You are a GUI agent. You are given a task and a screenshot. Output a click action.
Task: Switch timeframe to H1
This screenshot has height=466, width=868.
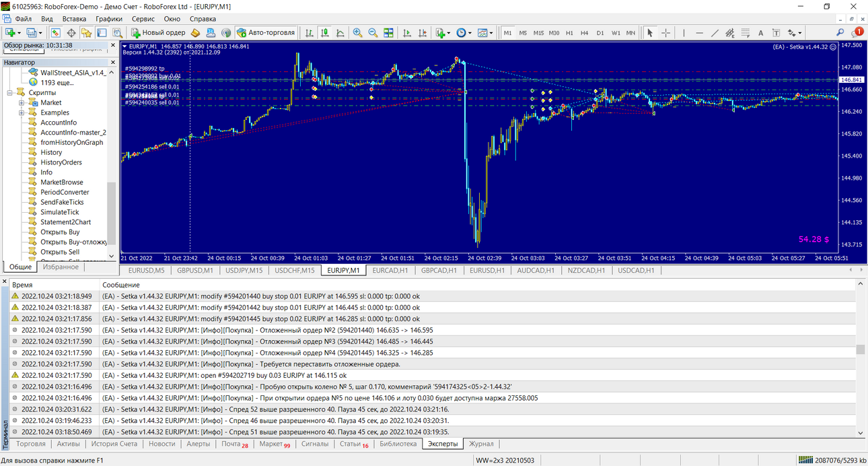pyautogui.click(x=569, y=32)
